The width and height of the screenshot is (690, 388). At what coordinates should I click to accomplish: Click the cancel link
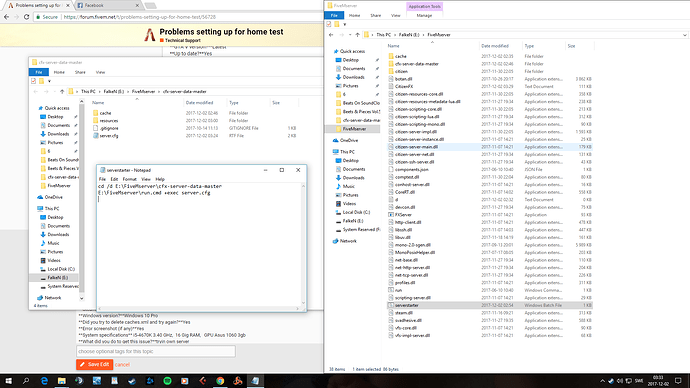[x=122, y=365]
